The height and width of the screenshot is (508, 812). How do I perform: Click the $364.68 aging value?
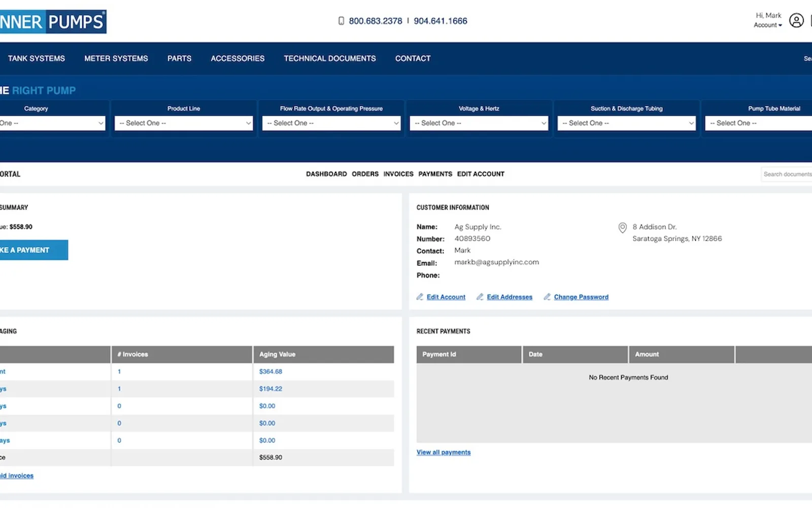[x=270, y=371]
